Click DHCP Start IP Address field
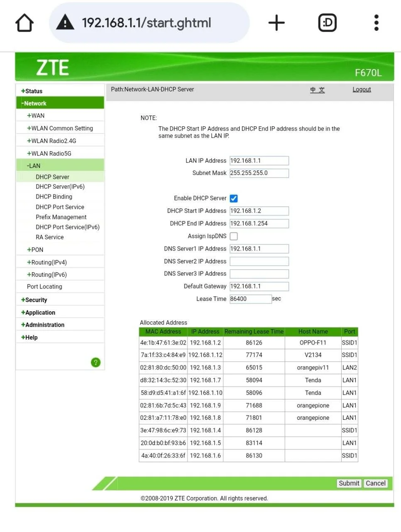This screenshot has height=532, width=401. click(x=259, y=211)
